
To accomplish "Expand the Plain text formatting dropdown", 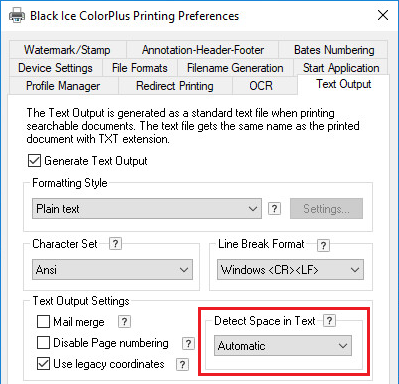I will pyautogui.click(x=147, y=209).
